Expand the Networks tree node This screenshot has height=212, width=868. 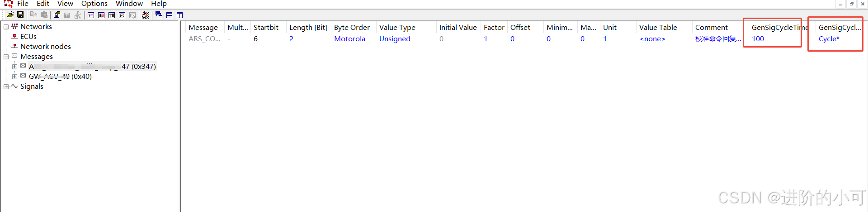point(6,27)
